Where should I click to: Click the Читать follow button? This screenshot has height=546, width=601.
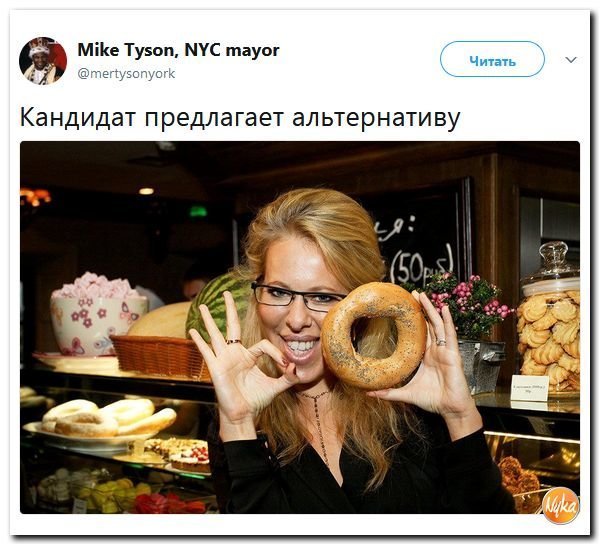[x=492, y=59]
